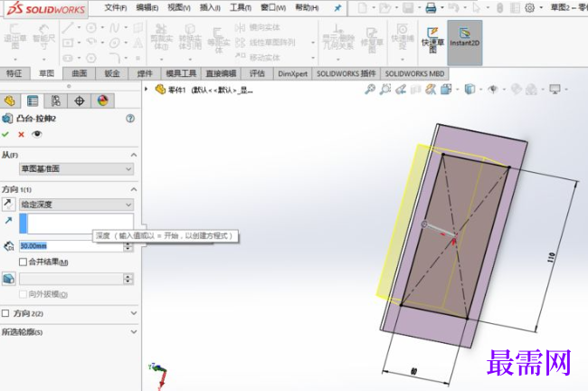The width and height of the screenshot is (588, 391).
Task: Click 快速捕捉 quick snaps icon
Action: coord(403,37)
